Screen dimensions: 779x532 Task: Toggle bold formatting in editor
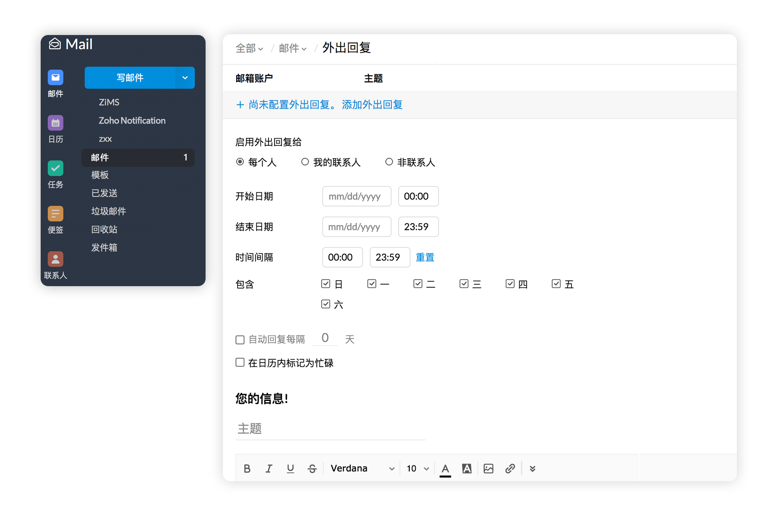pyautogui.click(x=247, y=468)
